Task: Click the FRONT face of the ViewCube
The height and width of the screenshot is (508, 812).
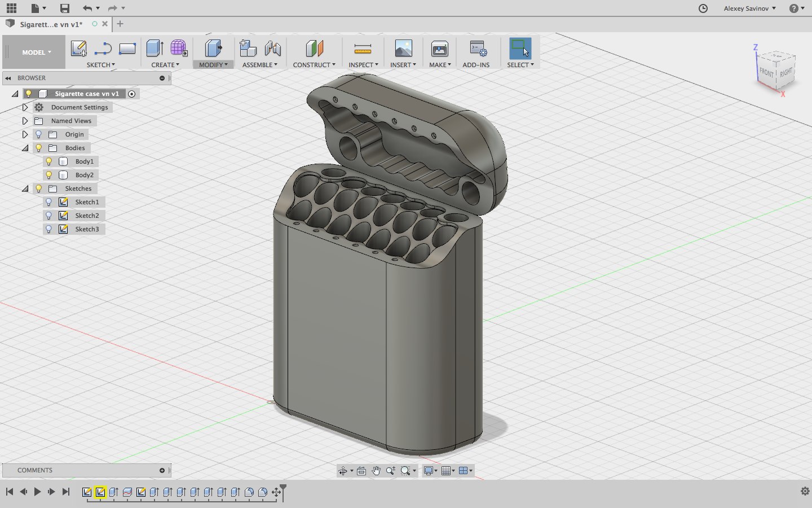Action: coord(766,73)
